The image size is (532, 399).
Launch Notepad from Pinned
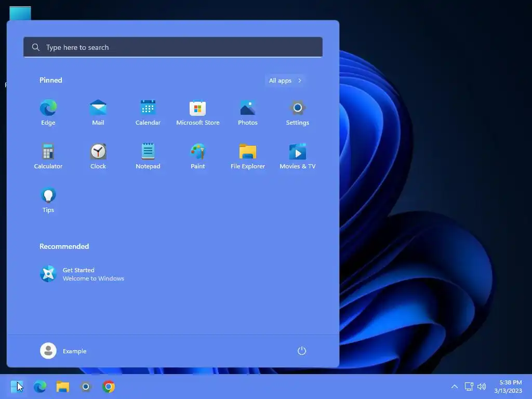pyautogui.click(x=148, y=156)
